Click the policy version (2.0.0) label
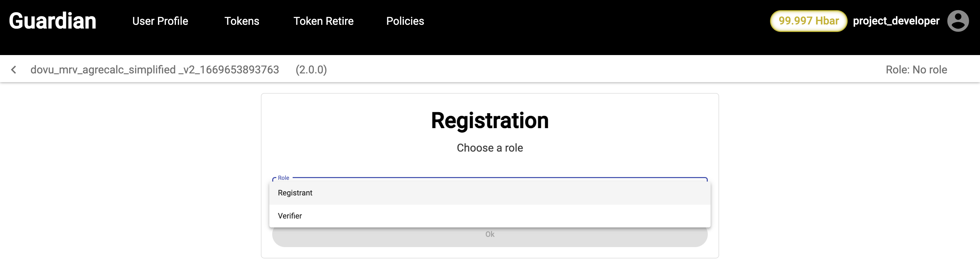This screenshot has width=980, height=278. coord(311,70)
